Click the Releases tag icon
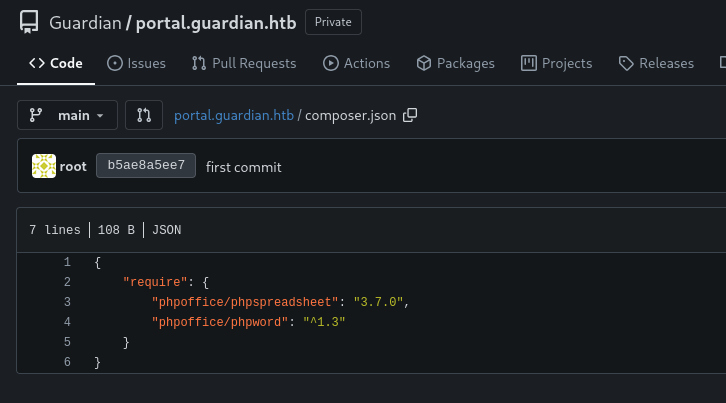Screen dimensions: 726x403 coord(626,63)
